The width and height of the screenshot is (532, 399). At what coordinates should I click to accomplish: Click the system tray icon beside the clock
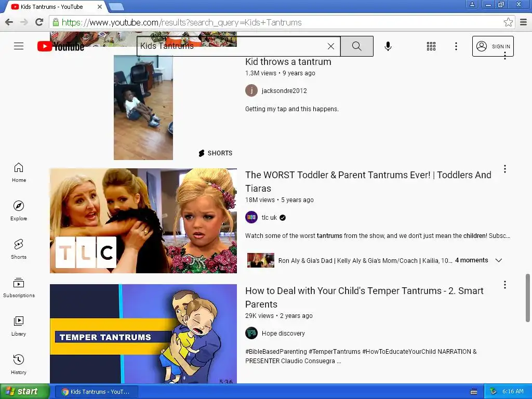493,392
